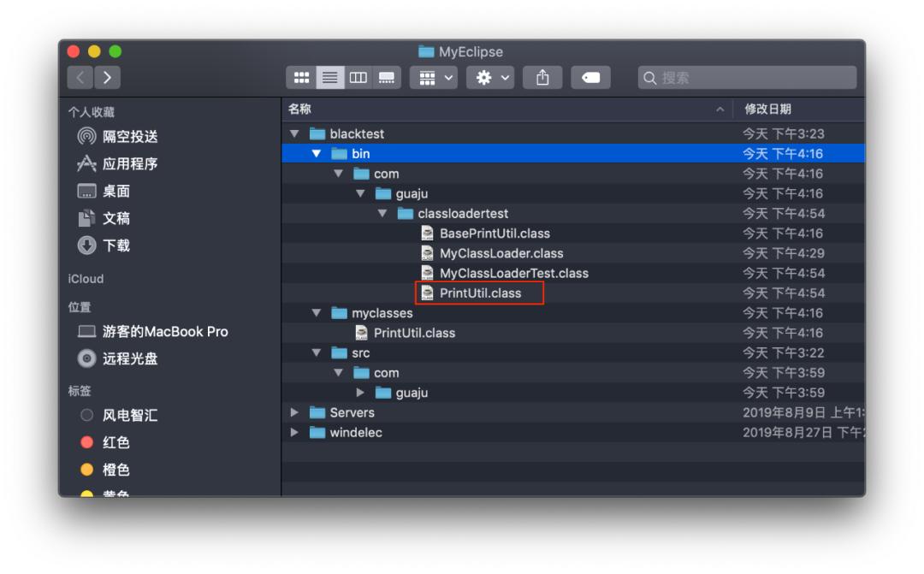Expand the guaju folder under src
Screen dimensions: 924x574
pos(361,393)
